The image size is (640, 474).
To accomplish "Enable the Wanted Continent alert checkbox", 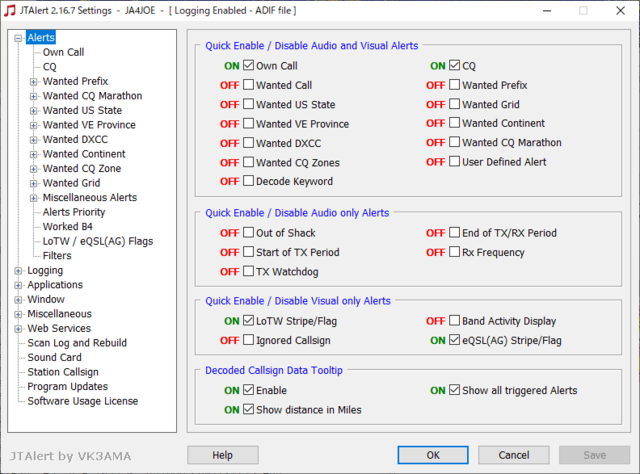I will point(454,123).
